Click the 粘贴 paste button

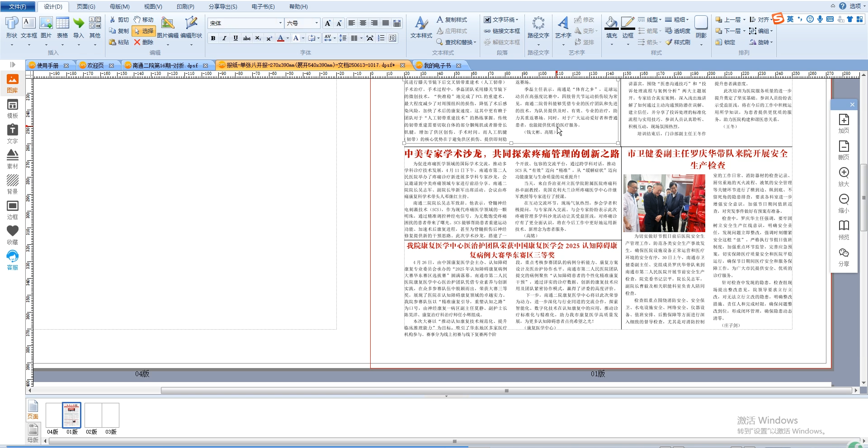[x=119, y=42]
